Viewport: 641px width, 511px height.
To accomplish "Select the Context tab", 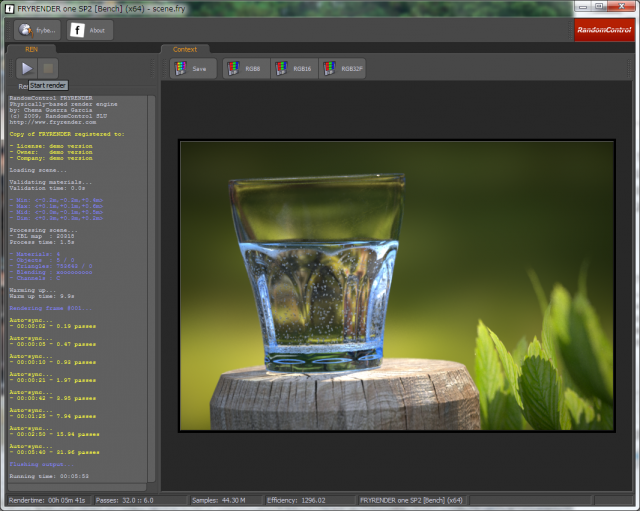I will point(185,49).
